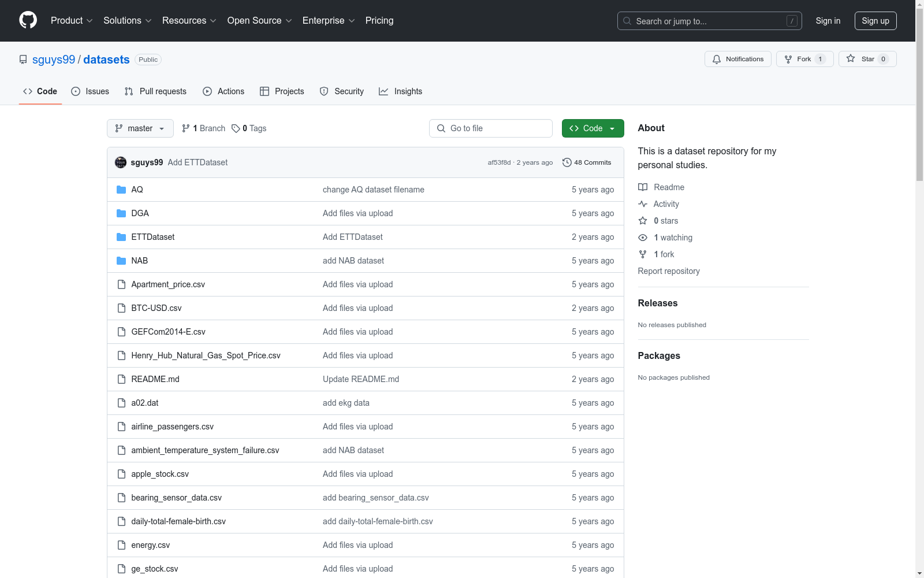Focus the Search or jump to field
Viewport: 924px width, 578px height.
tap(710, 21)
